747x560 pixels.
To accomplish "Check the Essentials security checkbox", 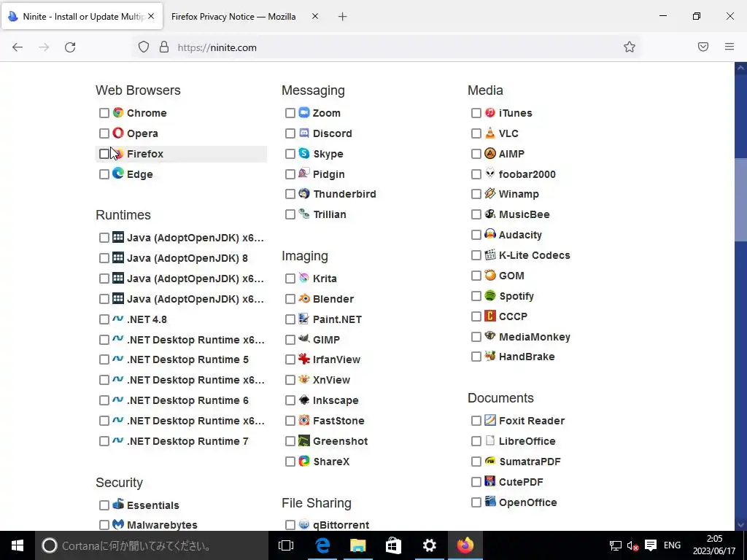I will 104,505.
